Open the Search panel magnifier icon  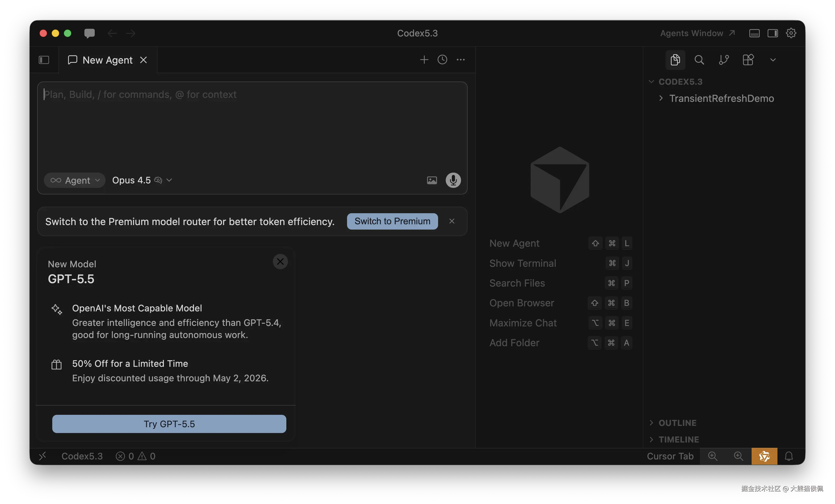point(699,60)
